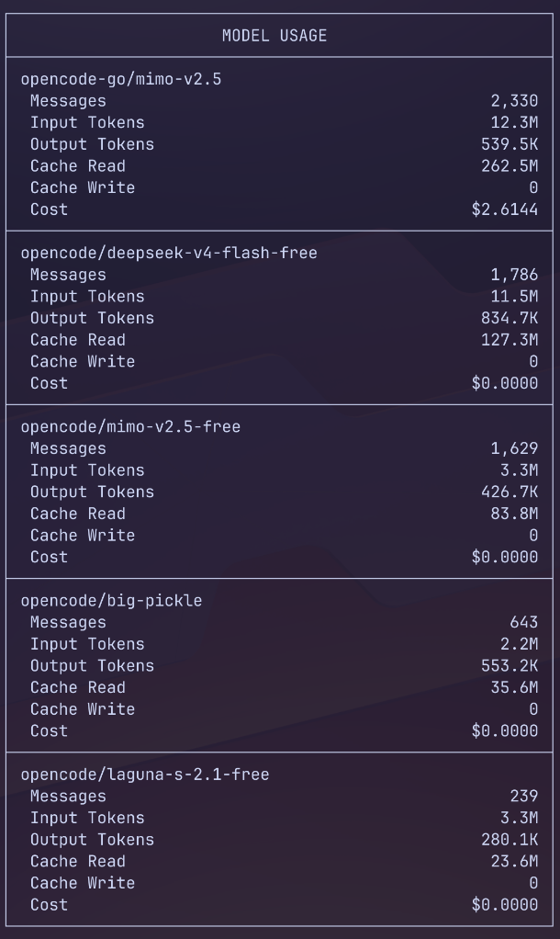Click the 2,330 messages count
The width and height of the screenshot is (560, 939).
pos(514,101)
